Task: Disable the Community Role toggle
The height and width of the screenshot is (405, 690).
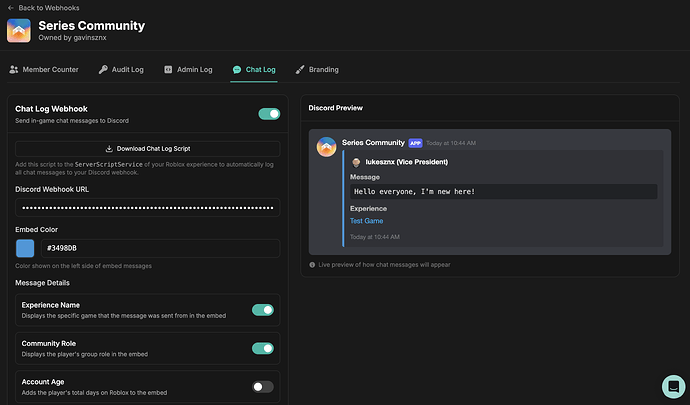Action: coord(263,348)
